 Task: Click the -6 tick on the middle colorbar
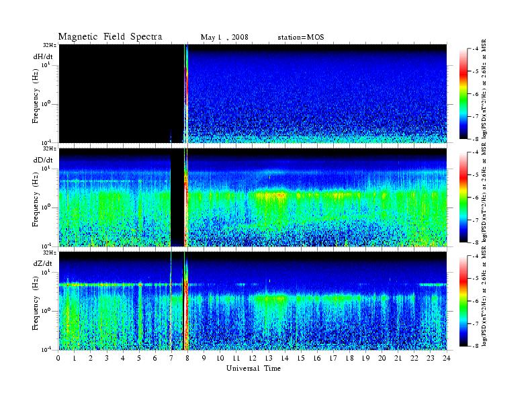476,197
